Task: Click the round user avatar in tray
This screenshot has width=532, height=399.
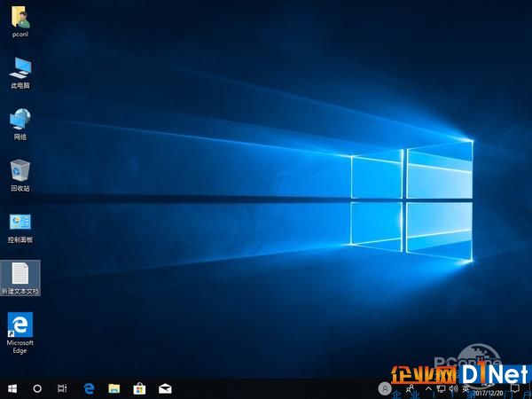Action: click(x=385, y=388)
